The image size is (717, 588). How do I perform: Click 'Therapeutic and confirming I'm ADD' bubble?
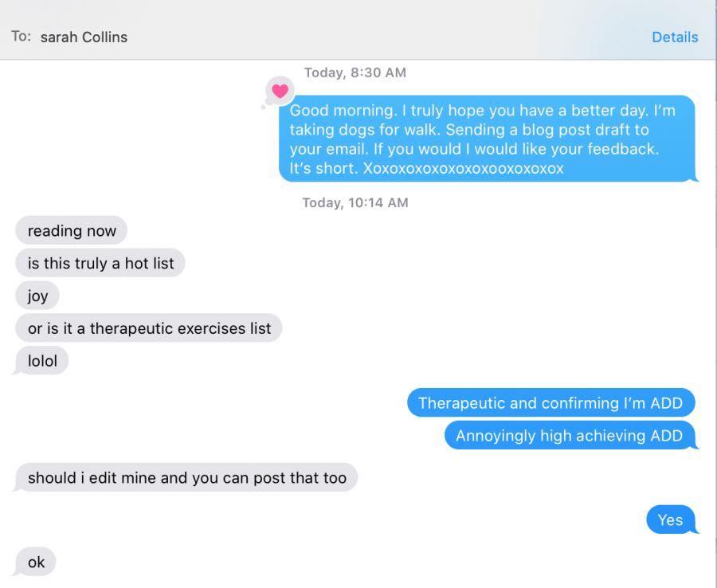[550, 403]
